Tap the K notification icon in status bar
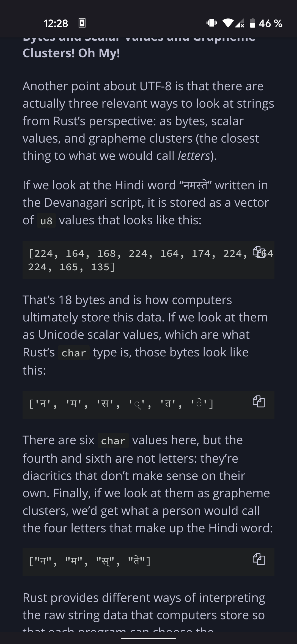Viewport: 297px width, 644px height. [82, 23]
